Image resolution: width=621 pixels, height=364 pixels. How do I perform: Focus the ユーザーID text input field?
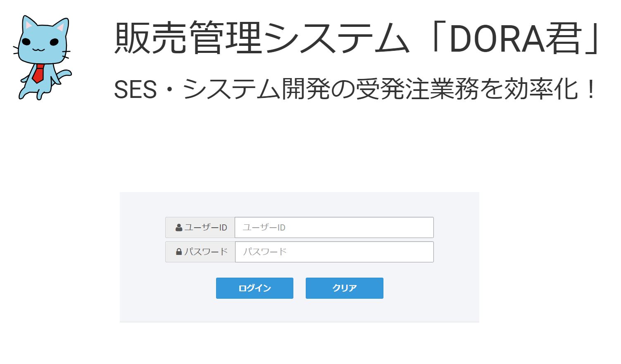[x=334, y=228]
